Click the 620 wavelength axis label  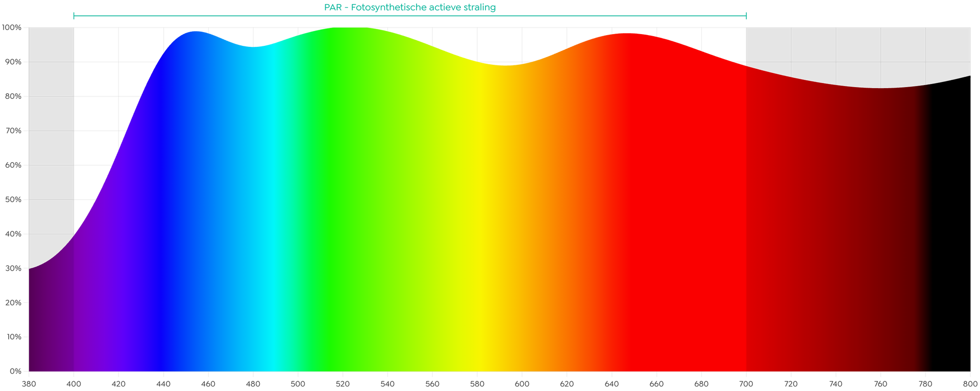tap(567, 383)
